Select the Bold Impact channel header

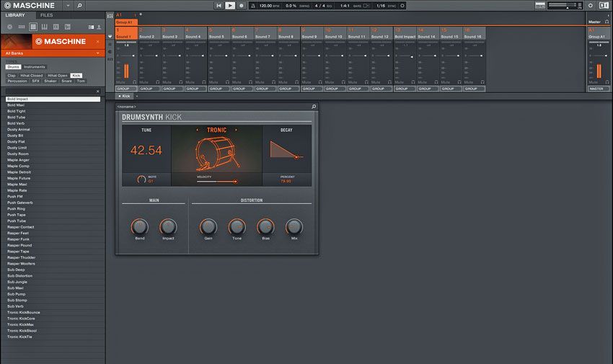point(405,33)
